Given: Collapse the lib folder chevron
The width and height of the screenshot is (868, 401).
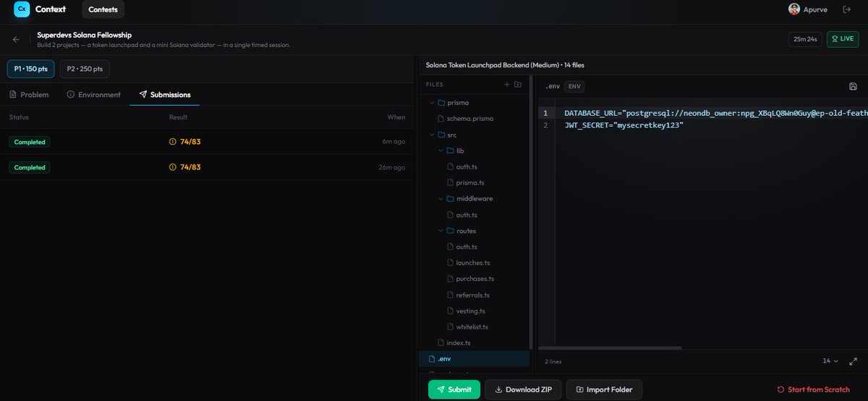Looking at the screenshot, I should 441,151.
